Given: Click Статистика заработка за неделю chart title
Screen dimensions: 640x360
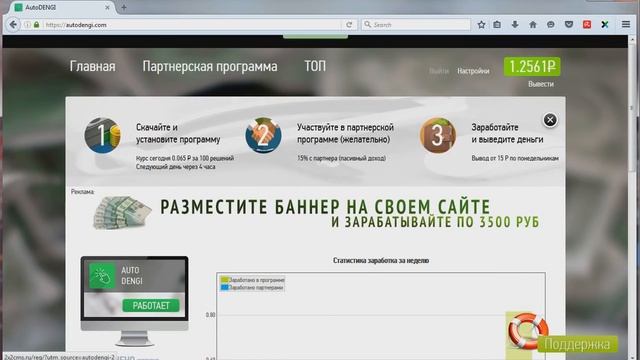Looking at the screenshot, I should (x=381, y=260).
